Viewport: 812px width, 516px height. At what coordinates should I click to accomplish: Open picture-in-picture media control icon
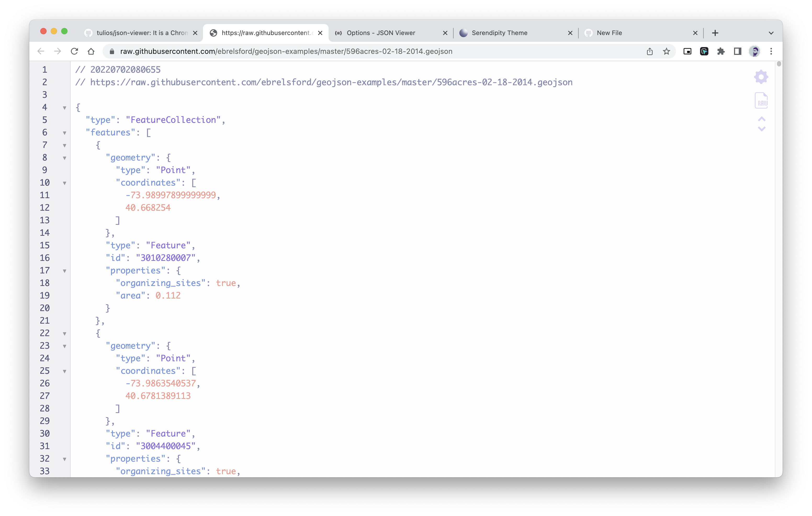[687, 51]
